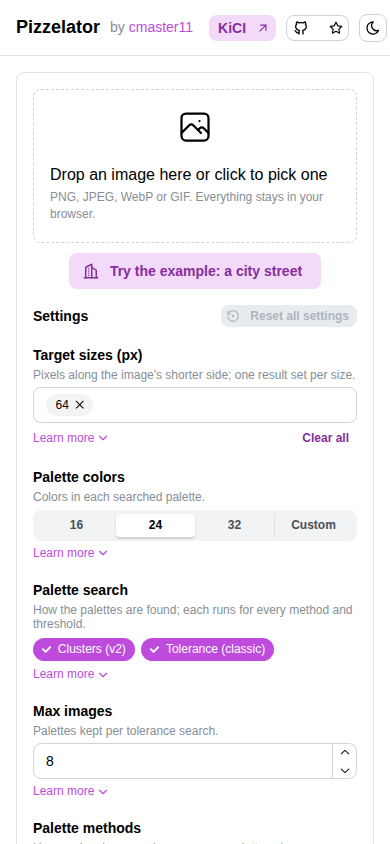This screenshot has width=390, height=844.
Task: Remove the 64 target size chip
Action: (80, 405)
